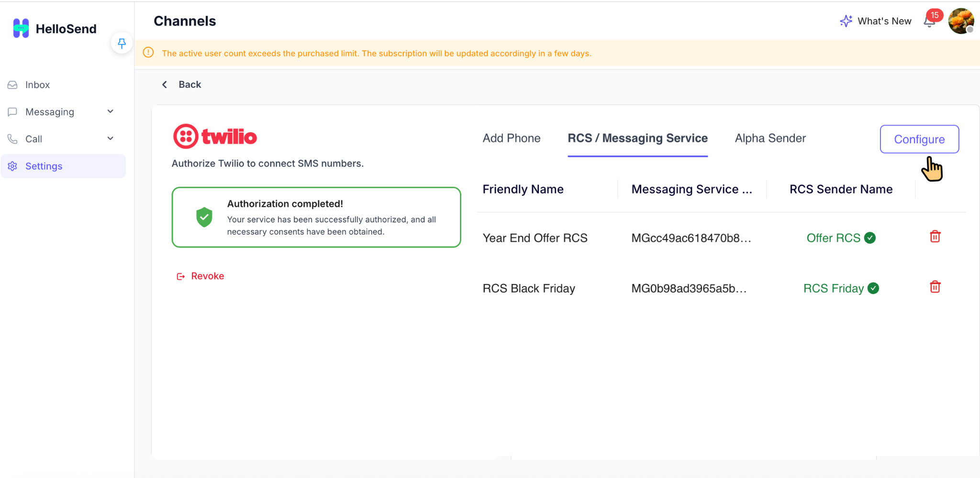Expand the Messaging chevron
This screenshot has width=980, height=478.
111,112
